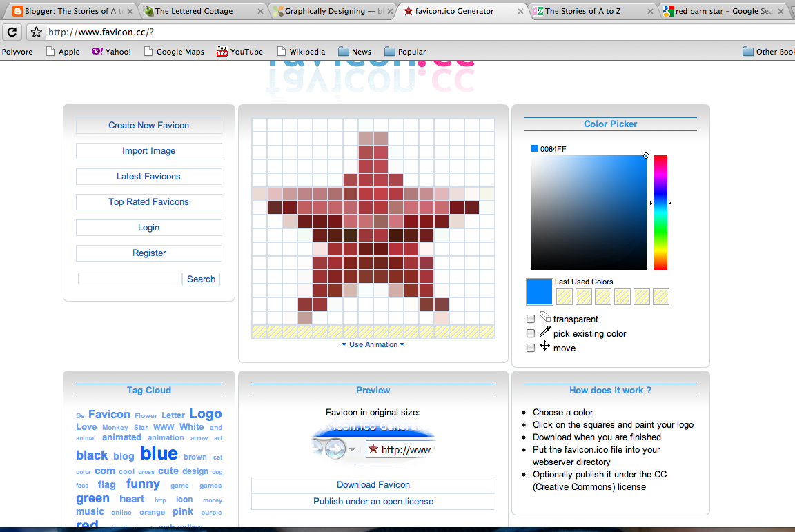795x532 pixels.
Task: Click the bookmark star in the address bar
Action: pos(35,32)
